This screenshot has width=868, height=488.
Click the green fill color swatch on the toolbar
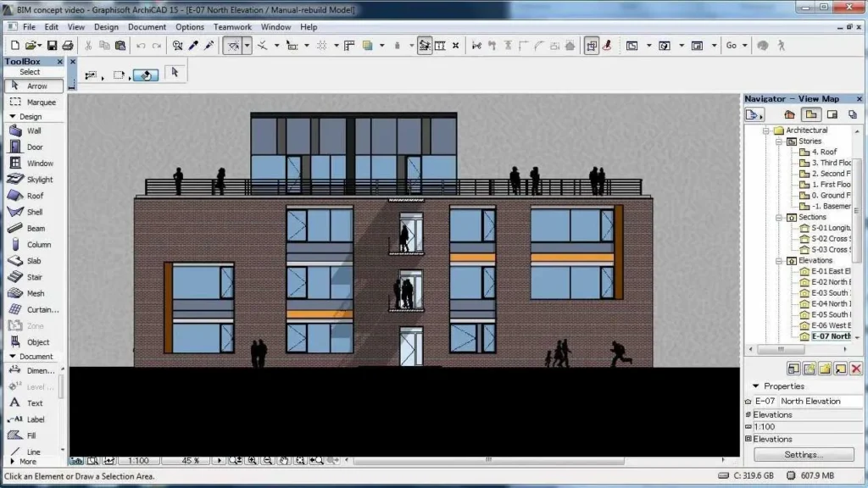click(x=366, y=45)
